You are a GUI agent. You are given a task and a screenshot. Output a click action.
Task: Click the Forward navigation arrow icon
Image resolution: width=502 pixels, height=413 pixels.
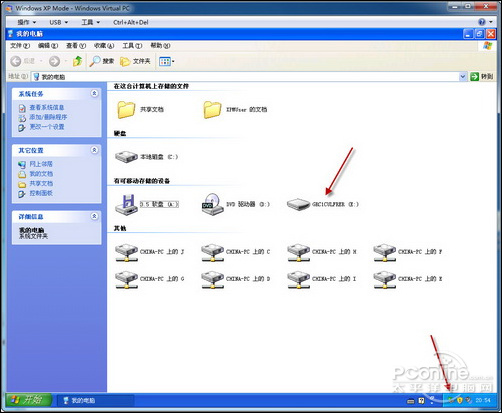[54, 61]
